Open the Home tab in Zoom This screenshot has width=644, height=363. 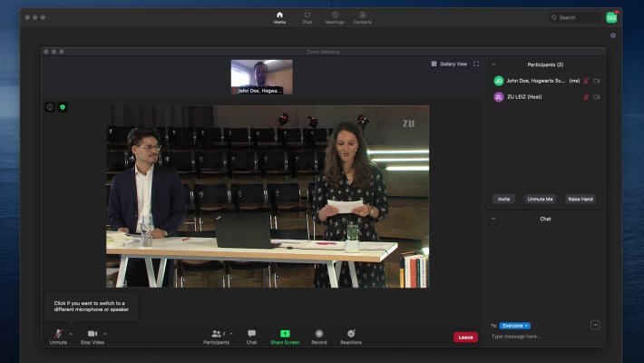coord(279,17)
